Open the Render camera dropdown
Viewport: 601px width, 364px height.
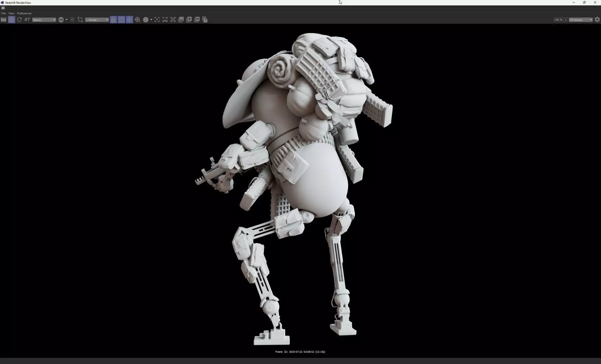pyautogui.click(x=97, y=20)
